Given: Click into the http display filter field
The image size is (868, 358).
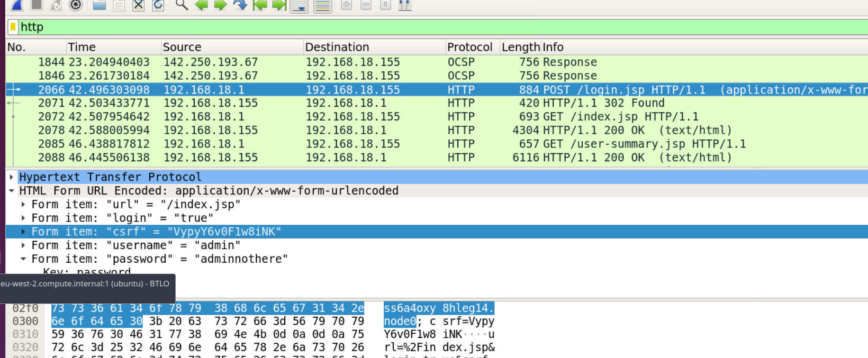Looking at the screenshot, I should [x=426, y=27].
